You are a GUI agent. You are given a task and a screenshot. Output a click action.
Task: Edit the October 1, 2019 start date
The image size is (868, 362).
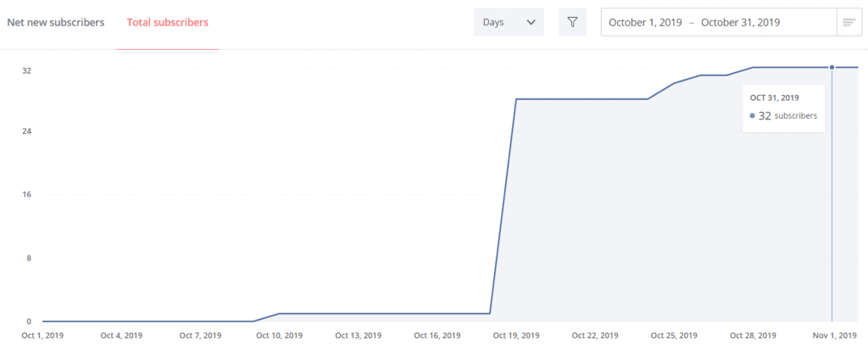tap(645, 23)
